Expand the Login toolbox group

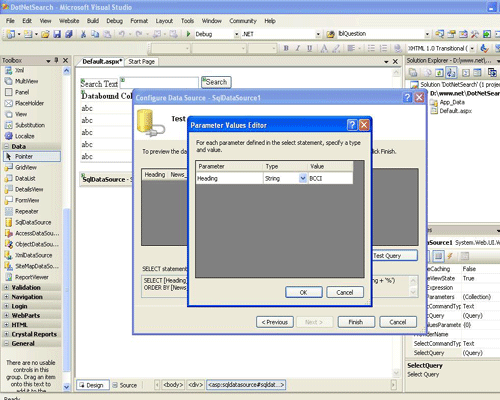click(6, 306)
